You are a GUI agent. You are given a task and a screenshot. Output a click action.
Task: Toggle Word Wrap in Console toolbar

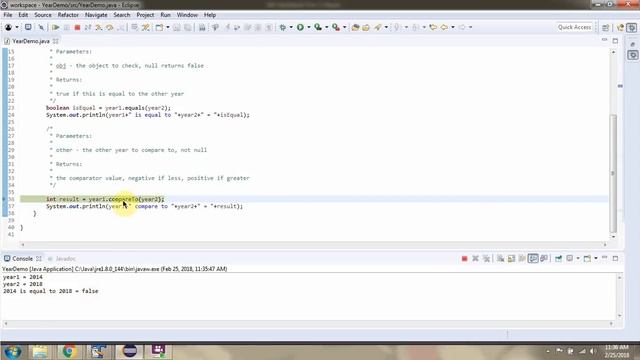pyautogui.click(x=522, y=258)
